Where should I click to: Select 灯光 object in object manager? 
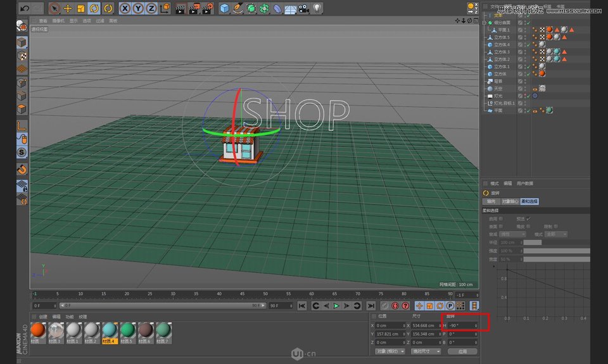[498, 96]
